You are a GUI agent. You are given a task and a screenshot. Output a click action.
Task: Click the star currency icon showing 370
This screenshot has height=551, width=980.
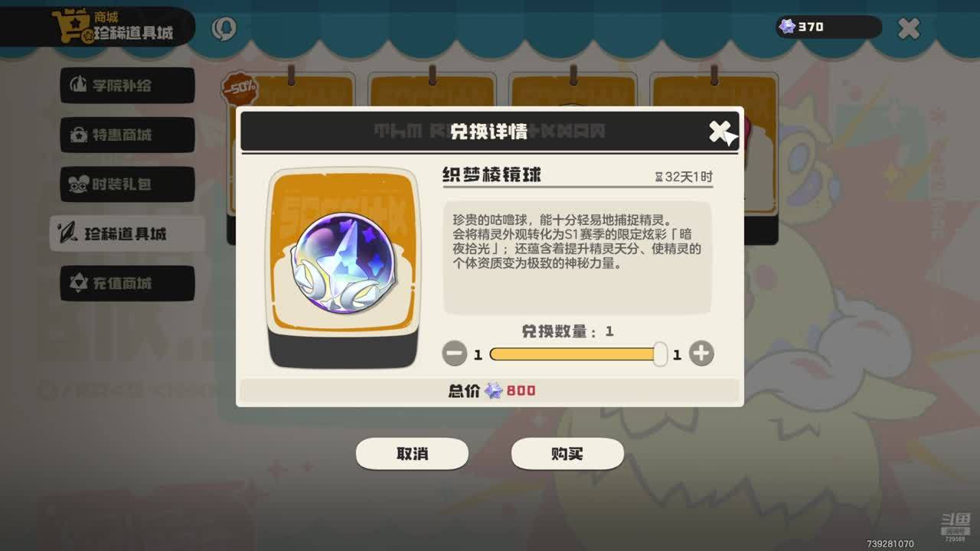tap(787, 27)
